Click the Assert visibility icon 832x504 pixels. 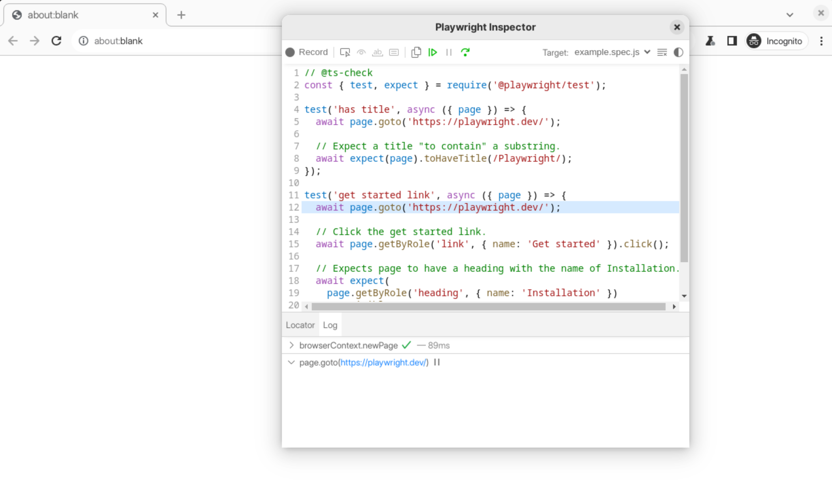pos(361,52)
